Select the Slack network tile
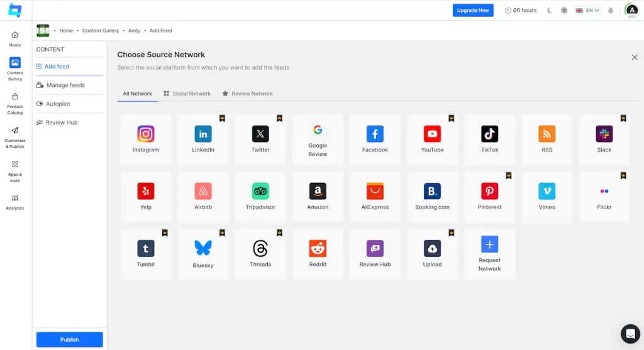The width and height of the screenshot is (644, 350). [604, 139]
